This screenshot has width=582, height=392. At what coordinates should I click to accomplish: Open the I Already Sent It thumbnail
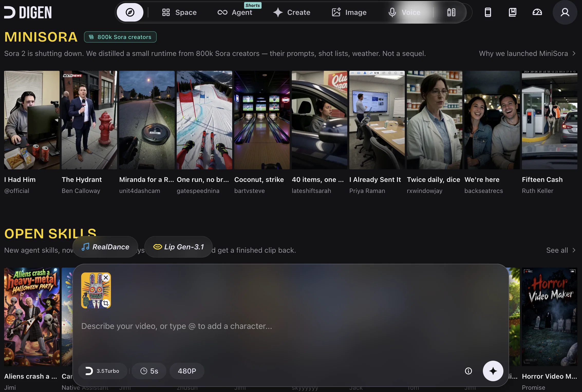tap(377, 120)
